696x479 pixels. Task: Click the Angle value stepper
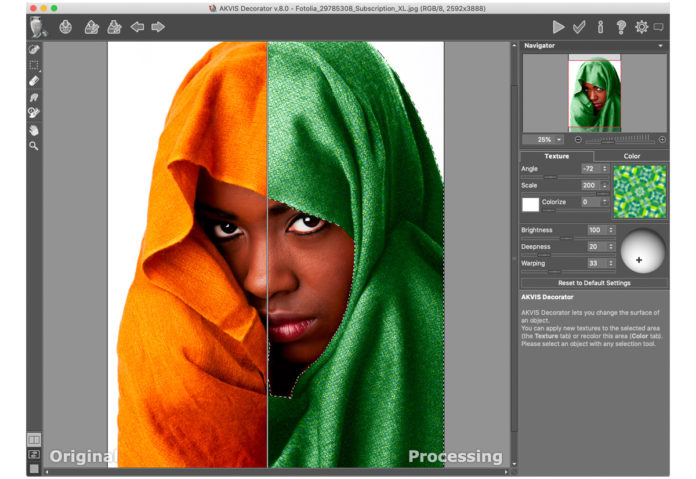(x=604, y=169)
